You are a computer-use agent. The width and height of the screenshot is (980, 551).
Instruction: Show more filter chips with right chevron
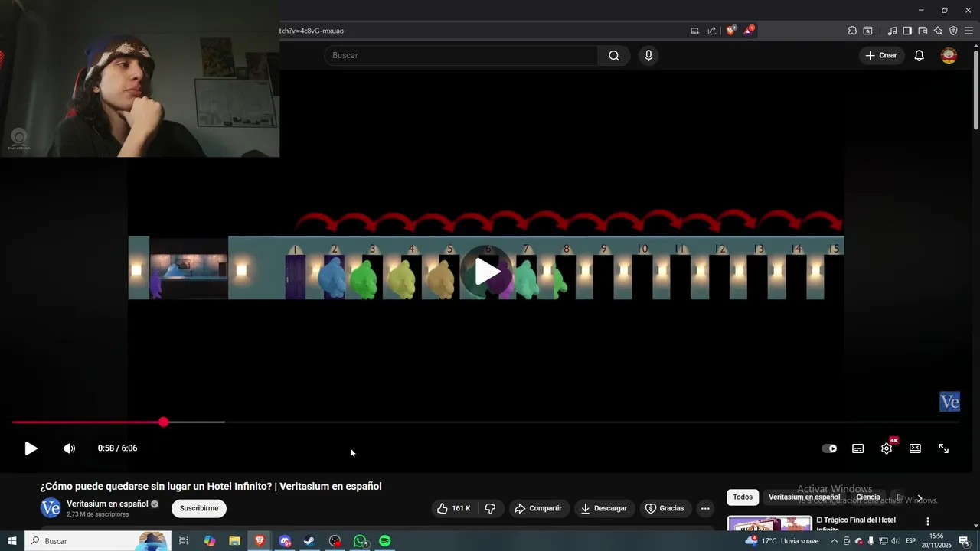pos(920,498)
